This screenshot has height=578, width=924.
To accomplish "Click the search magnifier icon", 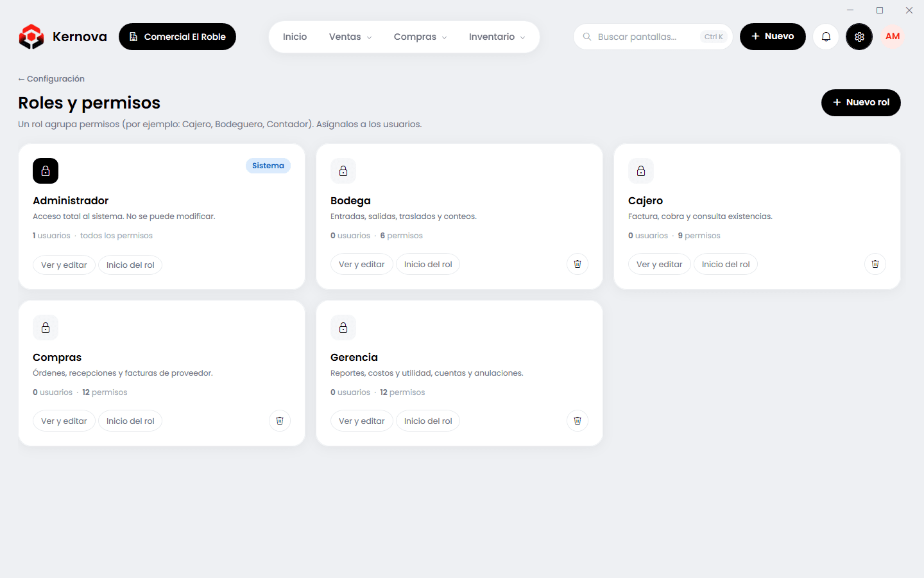I will [587, 37].
